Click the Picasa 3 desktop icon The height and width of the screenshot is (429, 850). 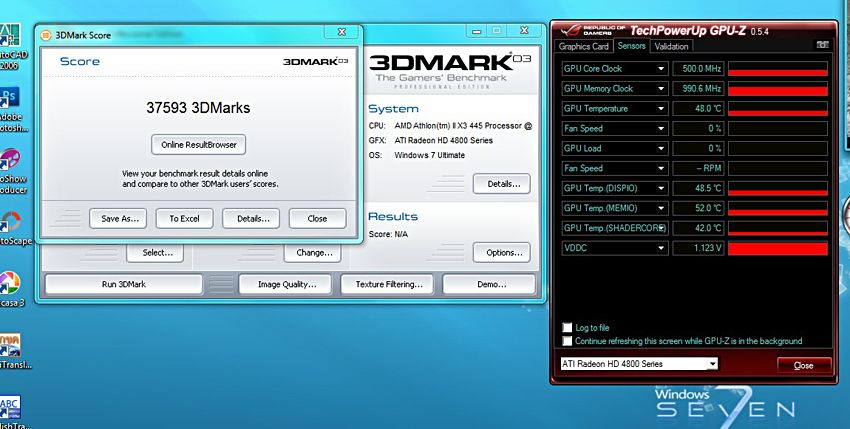[11, 289]
